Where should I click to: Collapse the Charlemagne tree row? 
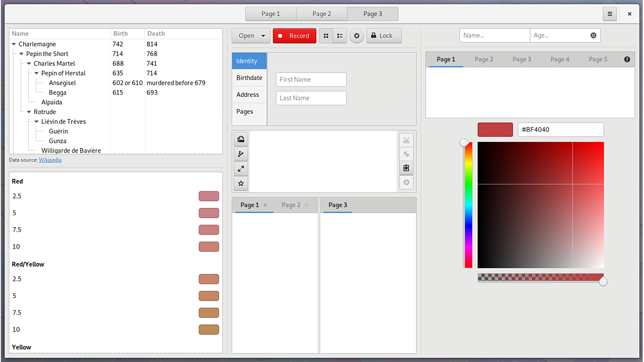14,44
